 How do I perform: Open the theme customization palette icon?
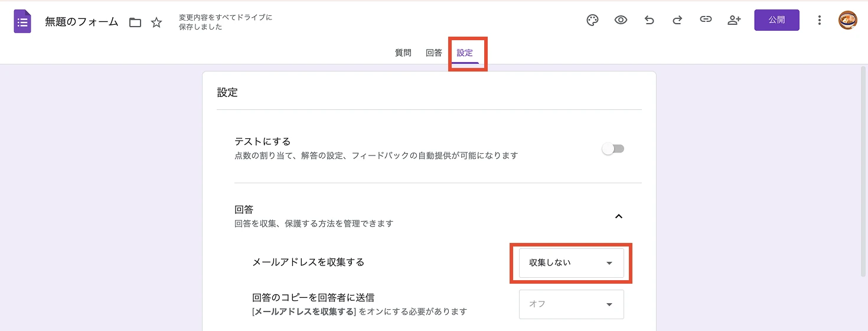pyautogui.click(x=592, y=20)
